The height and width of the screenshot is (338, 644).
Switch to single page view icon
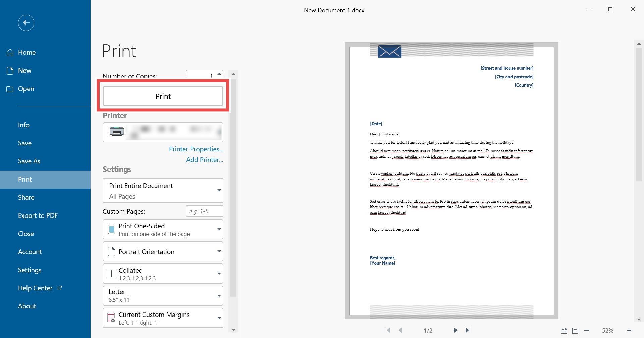pyautogui.click(x=564, y=331)
